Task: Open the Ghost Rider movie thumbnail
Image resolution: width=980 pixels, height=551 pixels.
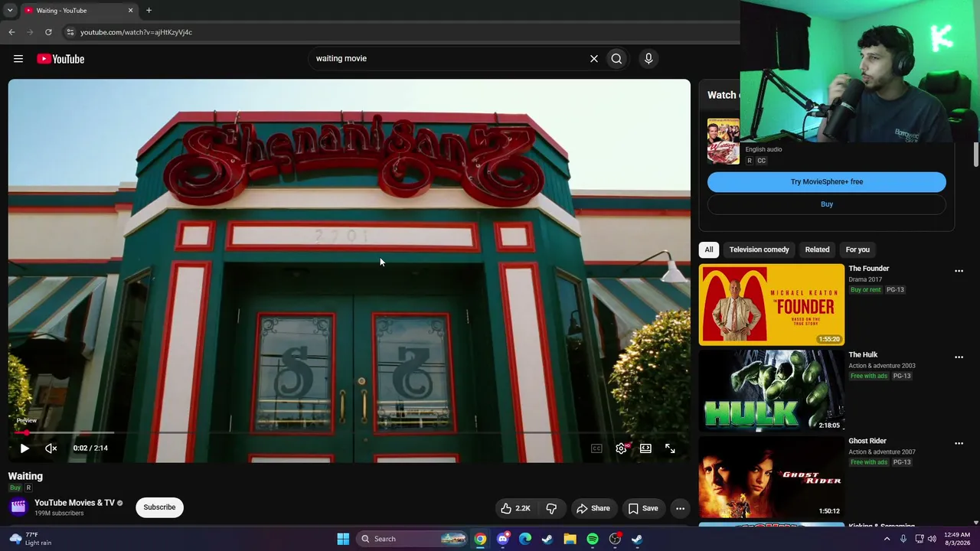Action: point(772,478)
